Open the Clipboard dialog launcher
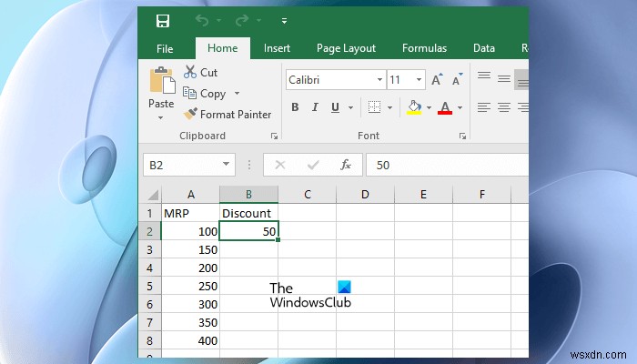Screen dimensions: 637x364 pos(275,136)
